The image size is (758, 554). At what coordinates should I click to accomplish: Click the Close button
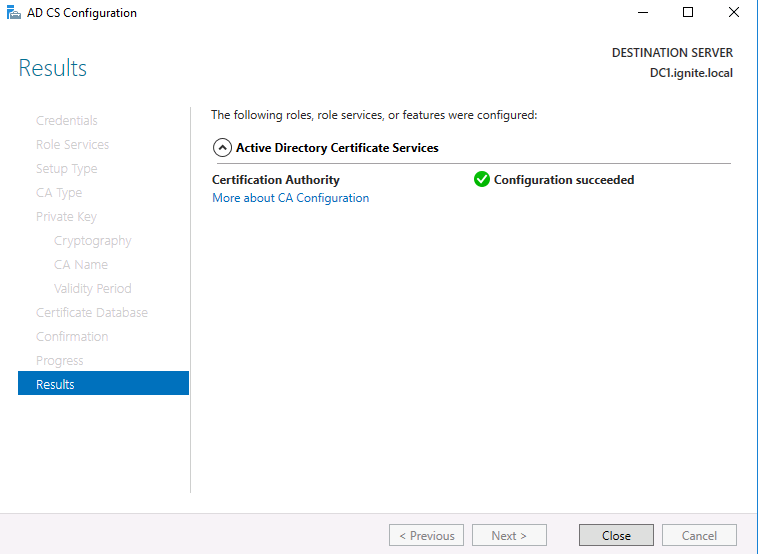pos(616,535)
